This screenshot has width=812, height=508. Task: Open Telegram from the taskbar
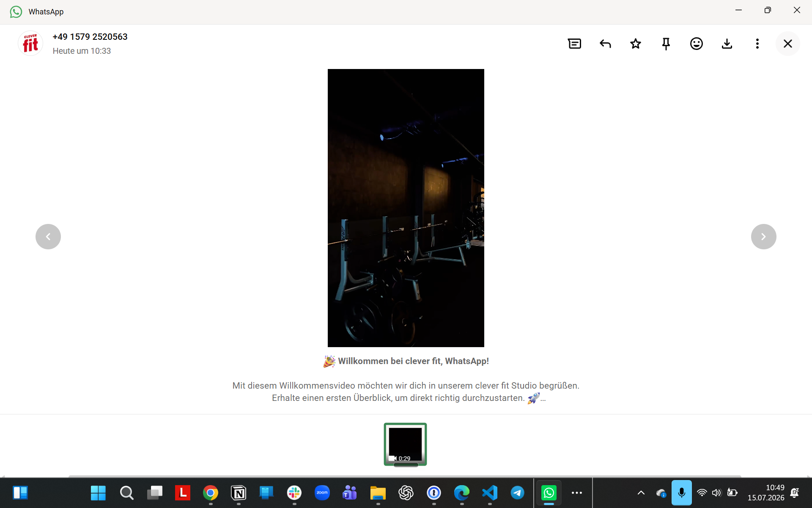[518, 493]
